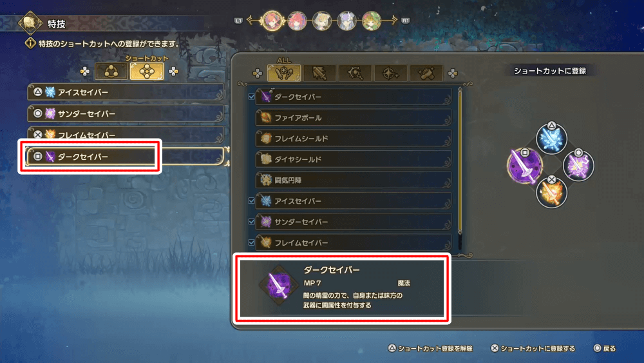
Task: Toggle the サンダーセイバー checkbox in skill list
Action: tap(251, 222)
